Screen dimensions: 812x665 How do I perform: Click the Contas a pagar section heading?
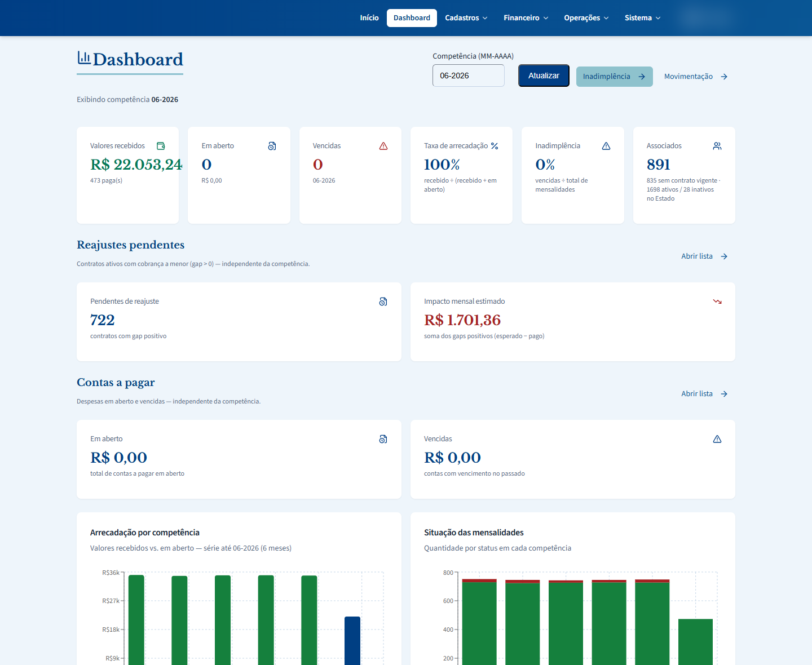[x=116, y=382]
